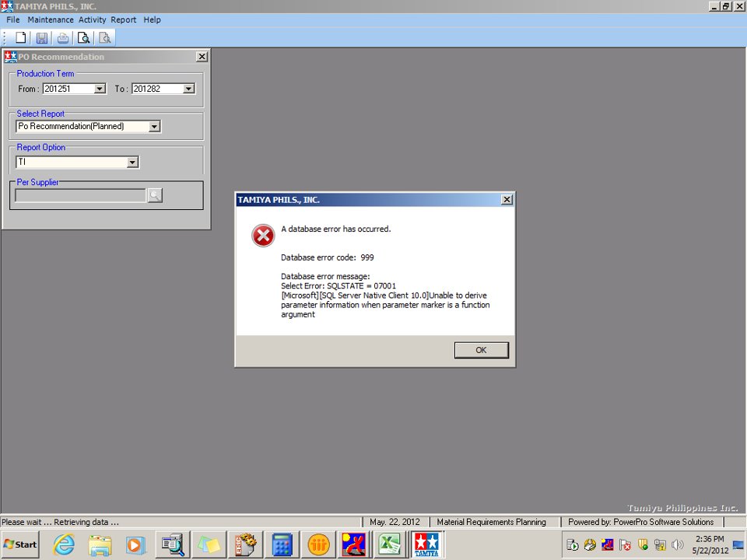The height and width of the screenshot is (560, 747).
Task: Expand the Report Option dropdown
Action: [132, 163]
